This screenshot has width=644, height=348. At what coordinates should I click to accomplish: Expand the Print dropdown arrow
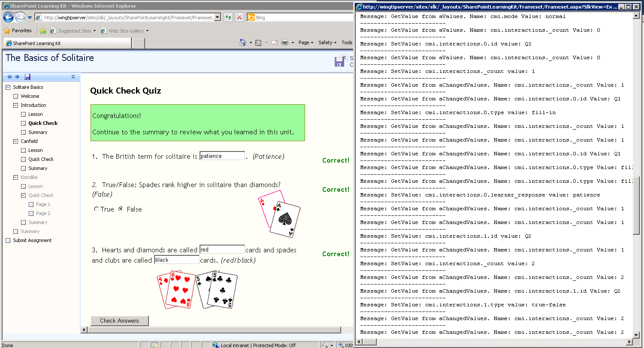[x=293, y=42]
